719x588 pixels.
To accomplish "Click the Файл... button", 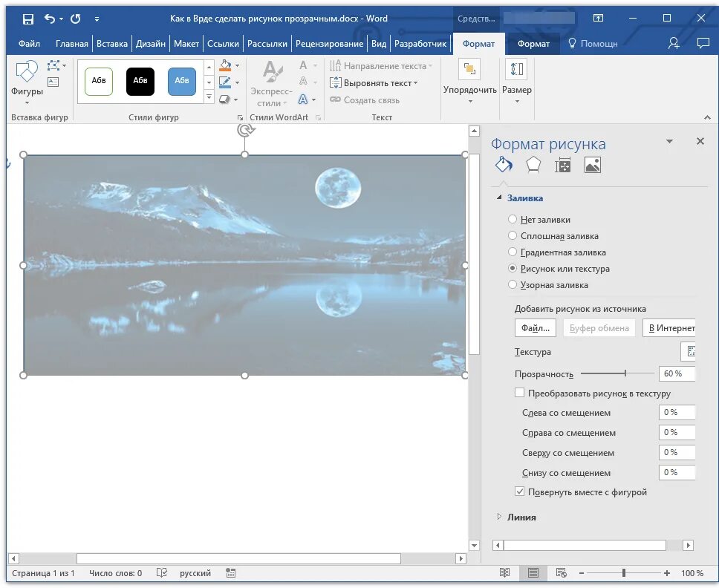I will tap(535, 328).
